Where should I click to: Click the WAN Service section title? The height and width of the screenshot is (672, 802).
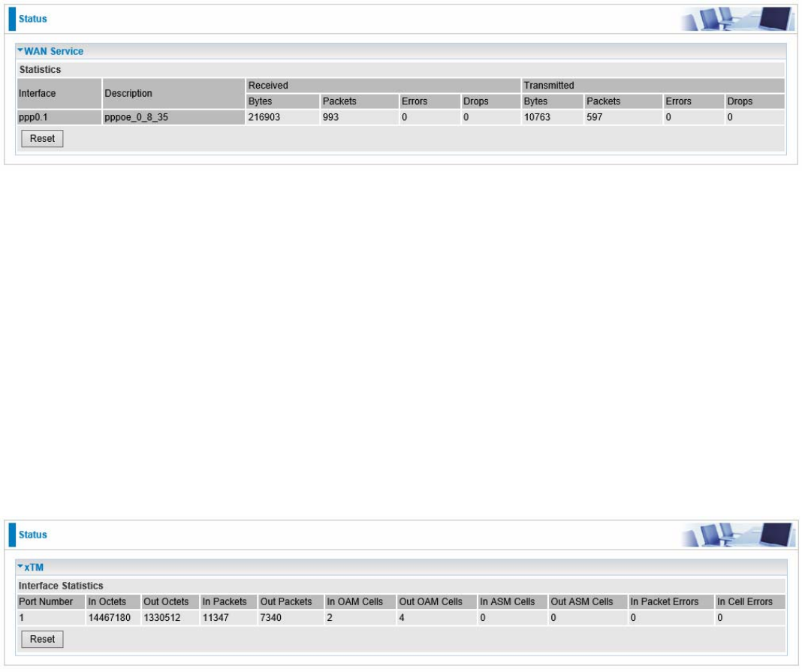pos(54,51)
